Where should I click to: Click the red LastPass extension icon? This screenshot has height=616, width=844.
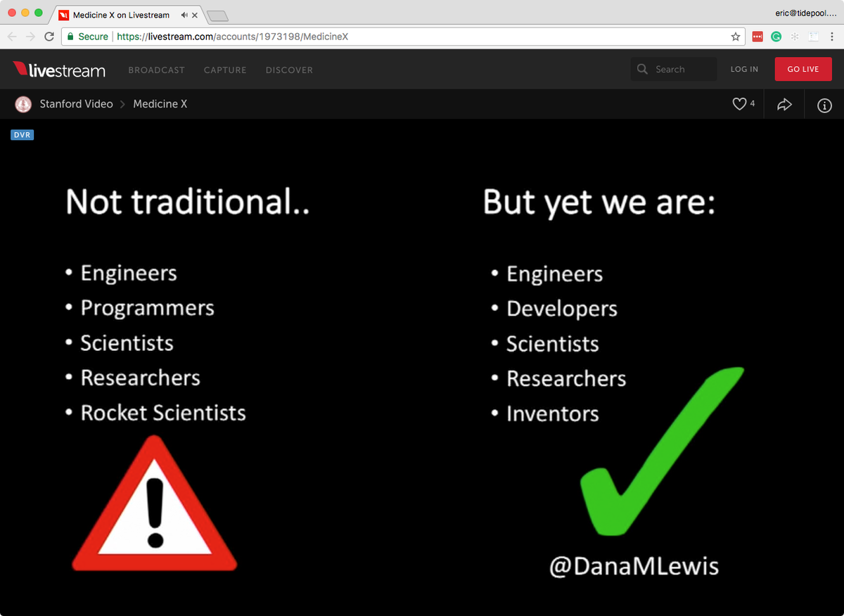click(x=757, y=37)
